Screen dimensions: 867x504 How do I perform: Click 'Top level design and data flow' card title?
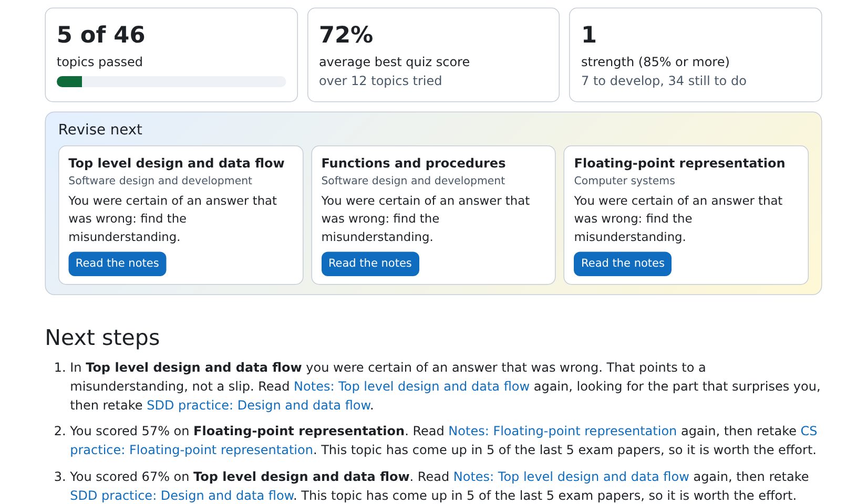pos(177,163)
